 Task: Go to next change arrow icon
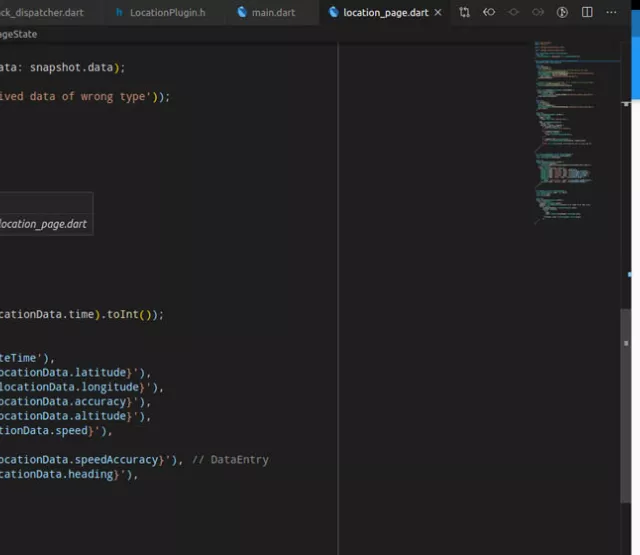[538, 12]
